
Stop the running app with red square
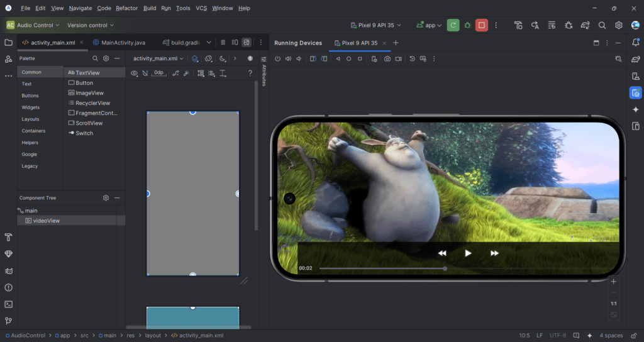click(481, 25)
